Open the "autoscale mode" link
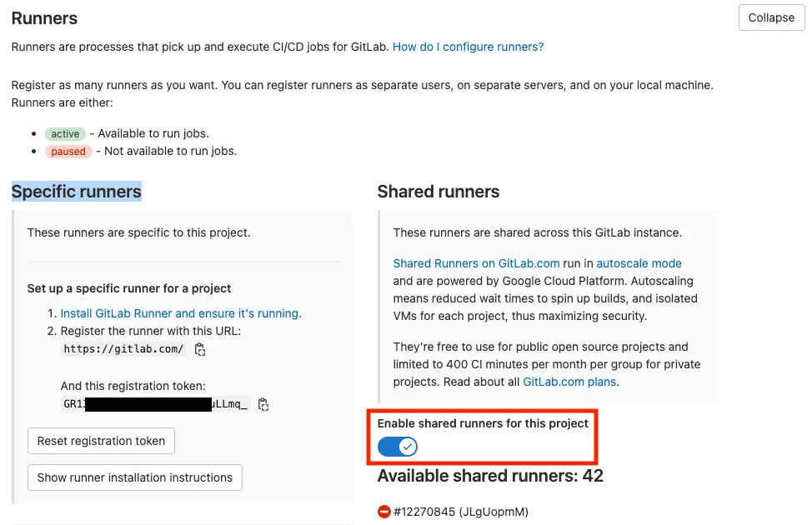812x525 pixels. pos(639,262)
